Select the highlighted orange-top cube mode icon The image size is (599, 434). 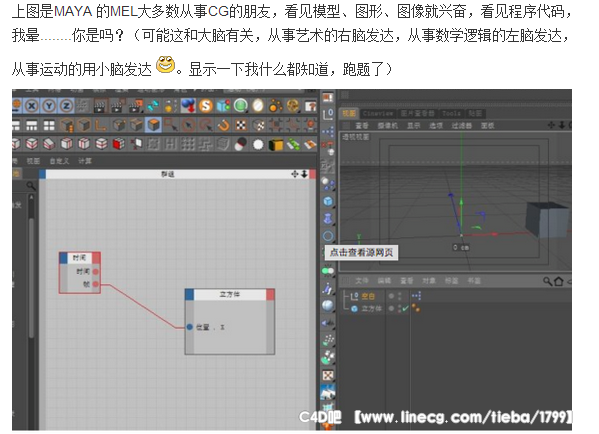coord(154,125)
